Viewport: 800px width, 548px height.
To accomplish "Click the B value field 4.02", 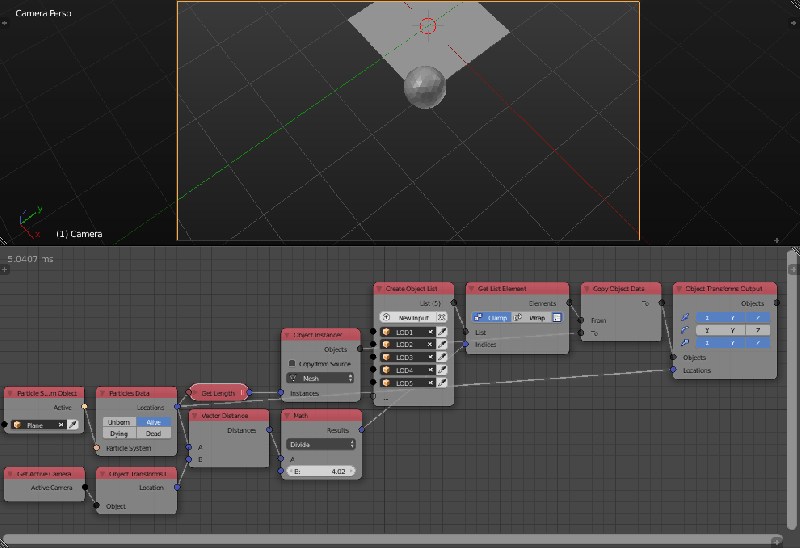I will point(320,471).
